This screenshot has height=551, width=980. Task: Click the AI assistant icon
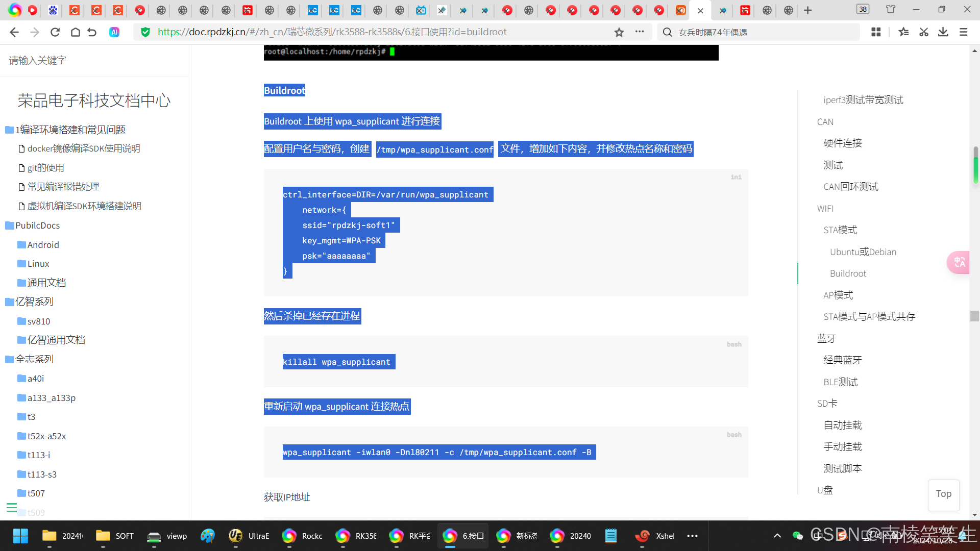114,32
